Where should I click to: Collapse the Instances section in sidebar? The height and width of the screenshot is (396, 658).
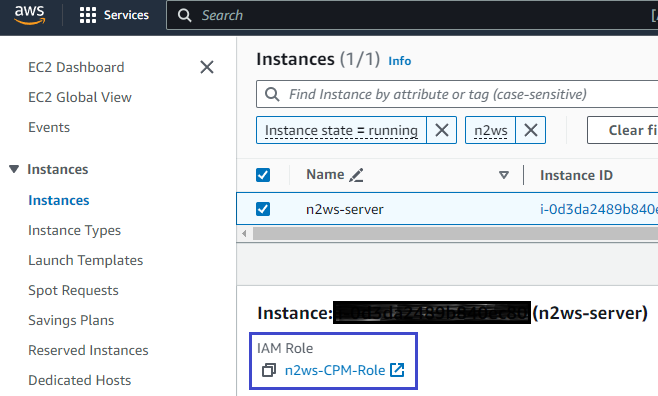(14, 169)
